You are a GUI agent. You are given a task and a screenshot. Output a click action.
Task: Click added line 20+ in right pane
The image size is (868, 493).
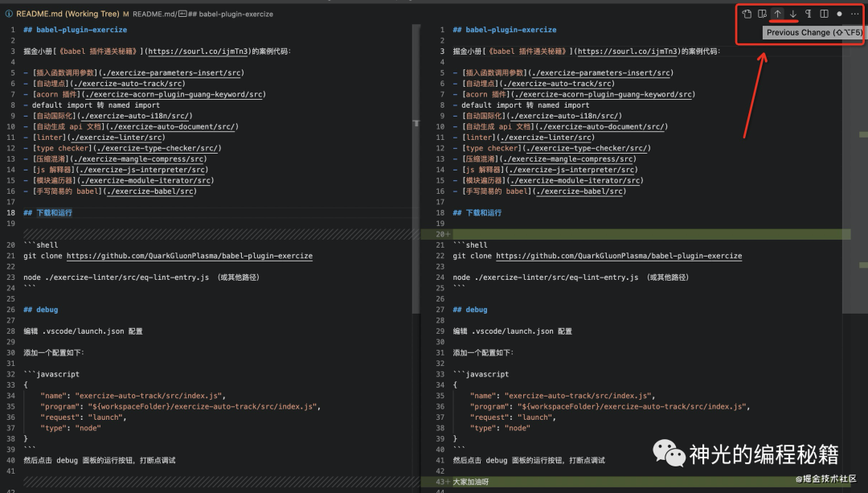[x=636, y=234]
